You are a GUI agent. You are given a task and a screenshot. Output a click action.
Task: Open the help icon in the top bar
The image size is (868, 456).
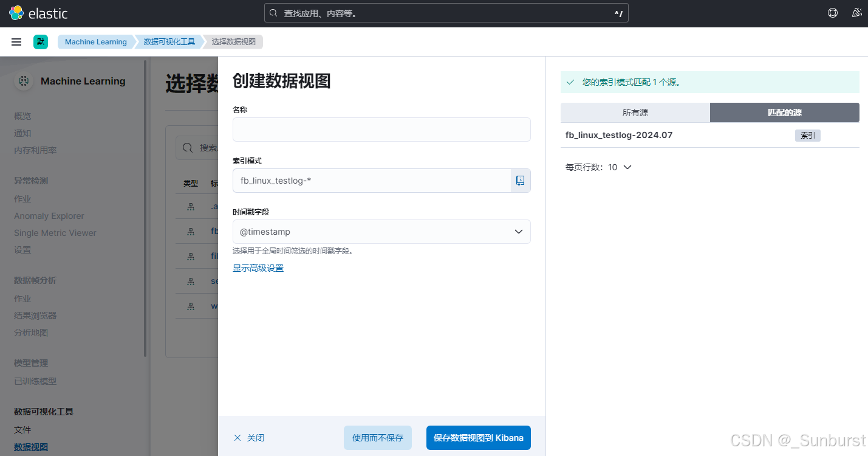(832, 13)
